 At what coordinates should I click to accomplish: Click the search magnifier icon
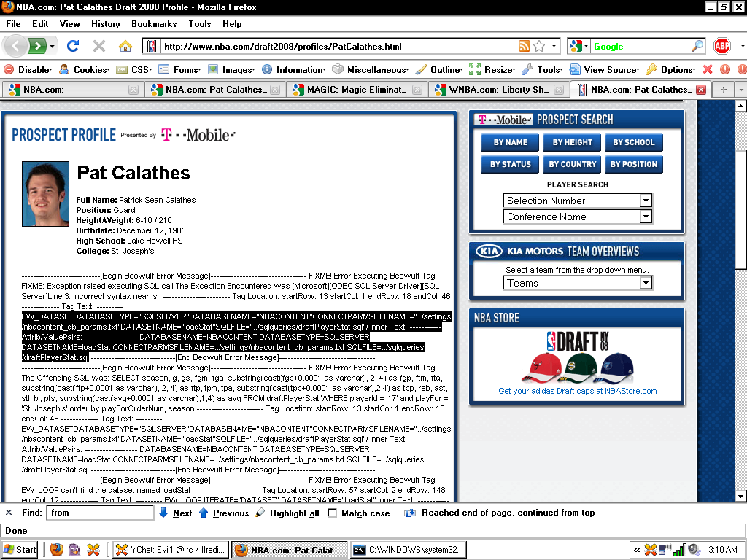pyautogui.click(x=697, y=46)
